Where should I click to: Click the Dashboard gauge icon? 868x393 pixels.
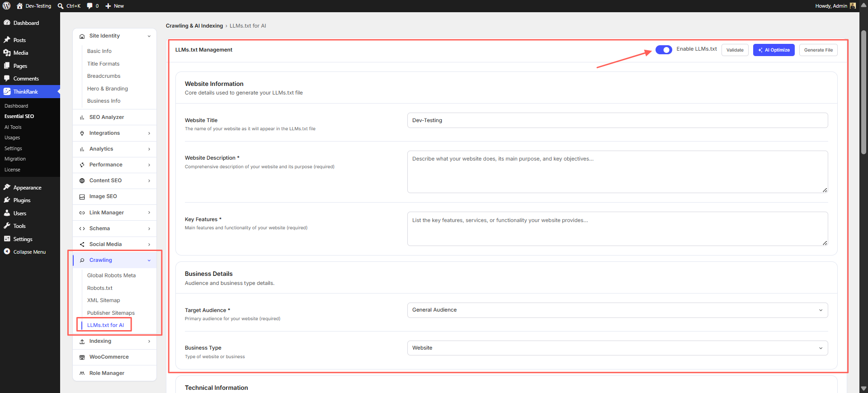point(7,23)
